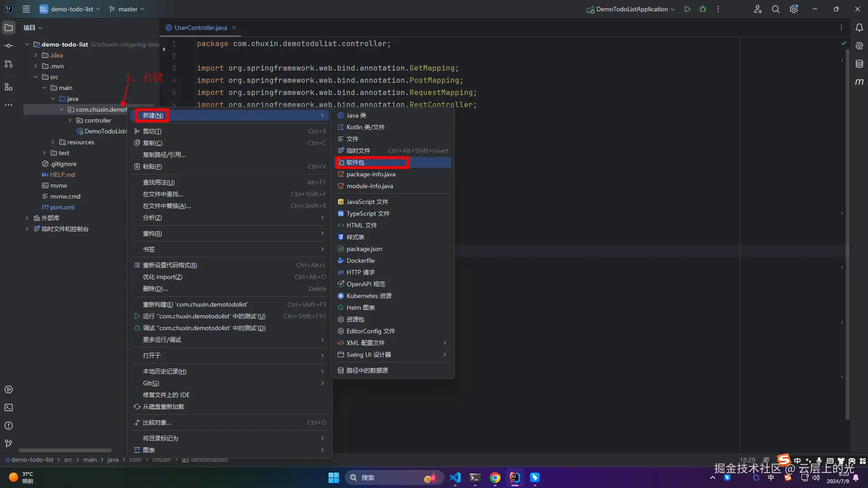Click 从磁盘重新加载 reload from disk
This screenshot has width=868, height=488.
click(x=229, y=407)
